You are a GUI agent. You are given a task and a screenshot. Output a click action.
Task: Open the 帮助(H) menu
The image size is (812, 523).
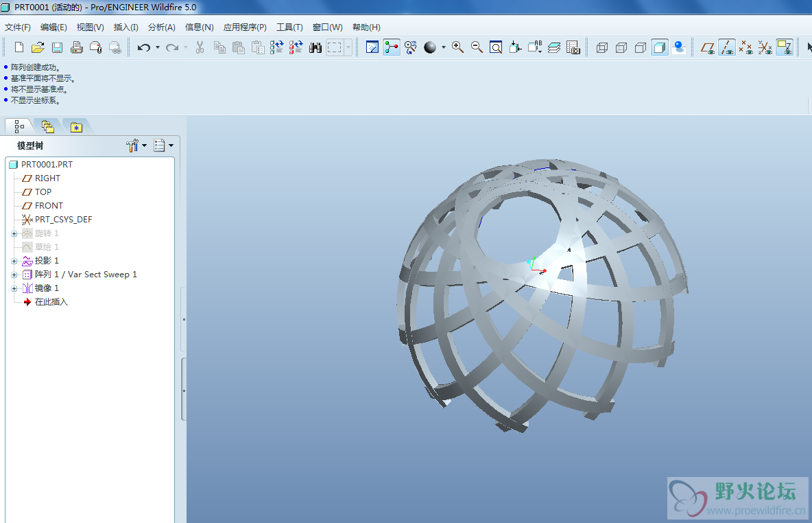[x=366, y=27]
